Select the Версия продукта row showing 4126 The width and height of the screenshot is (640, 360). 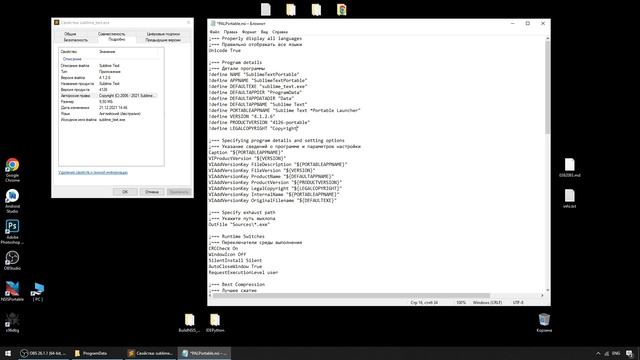[x=109, y=89]
